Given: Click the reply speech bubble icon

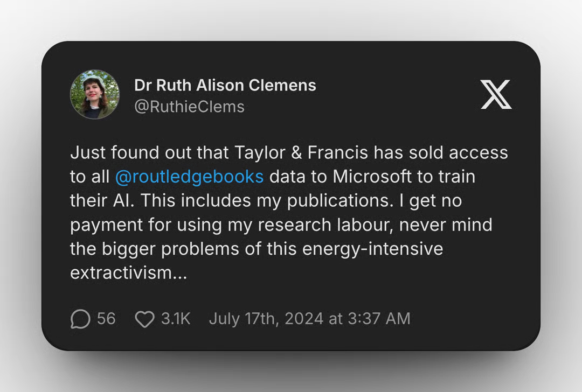Looking at the screenshot, I should (80, 319).
